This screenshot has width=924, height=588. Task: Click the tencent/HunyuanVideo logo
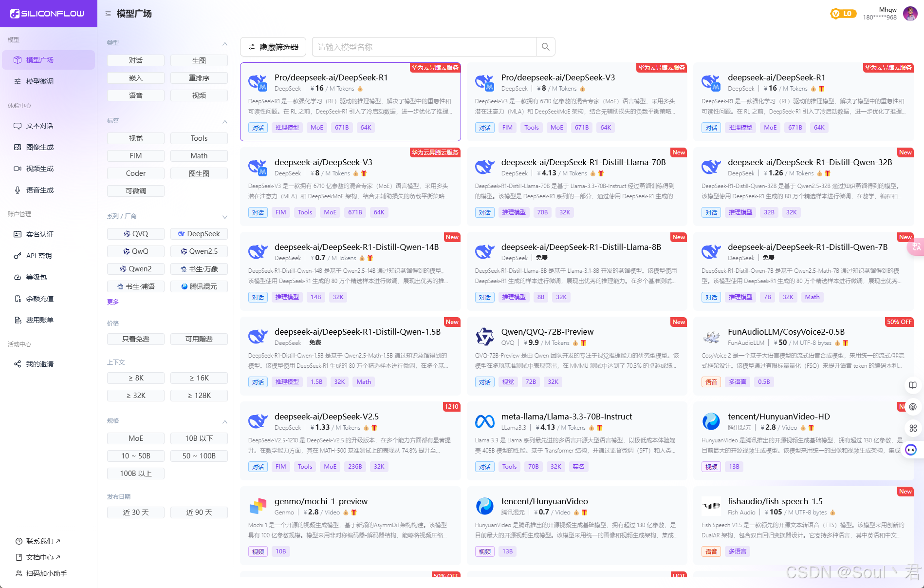485,506
